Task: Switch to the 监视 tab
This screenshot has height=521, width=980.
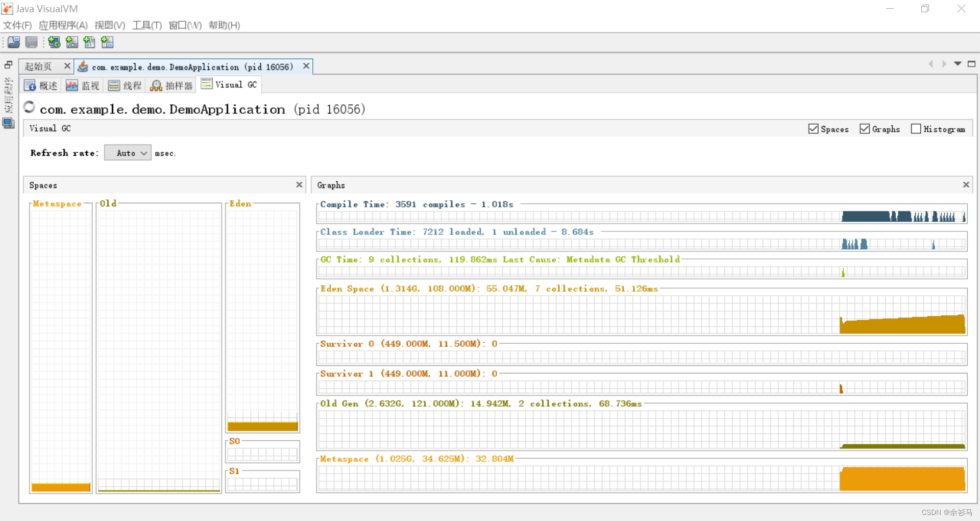Action: coord(83,85)
